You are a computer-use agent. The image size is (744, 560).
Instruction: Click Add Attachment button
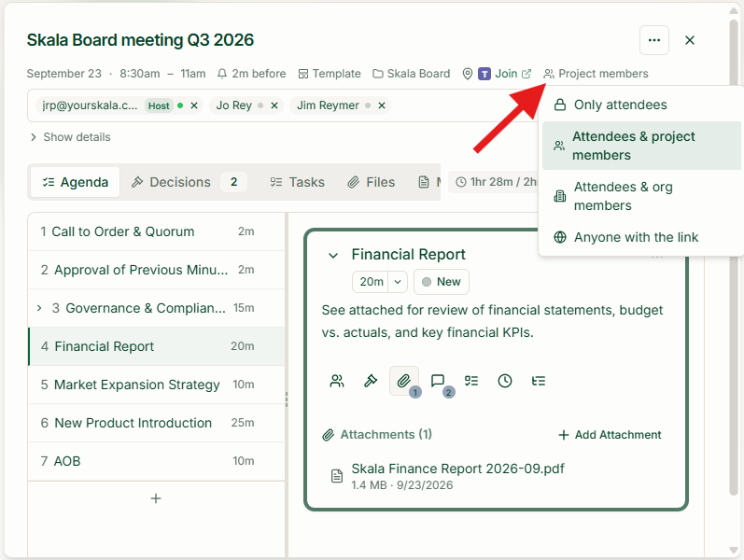pyautogui.click(x=610, y=435)
